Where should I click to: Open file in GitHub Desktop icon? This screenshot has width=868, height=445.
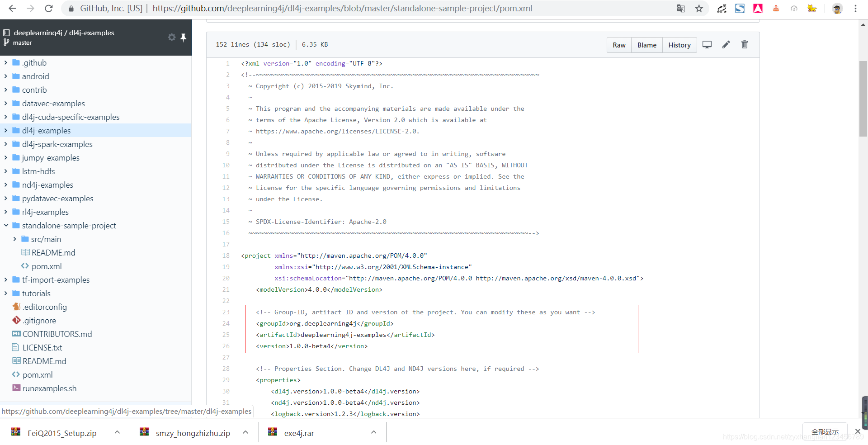point(707,45)
